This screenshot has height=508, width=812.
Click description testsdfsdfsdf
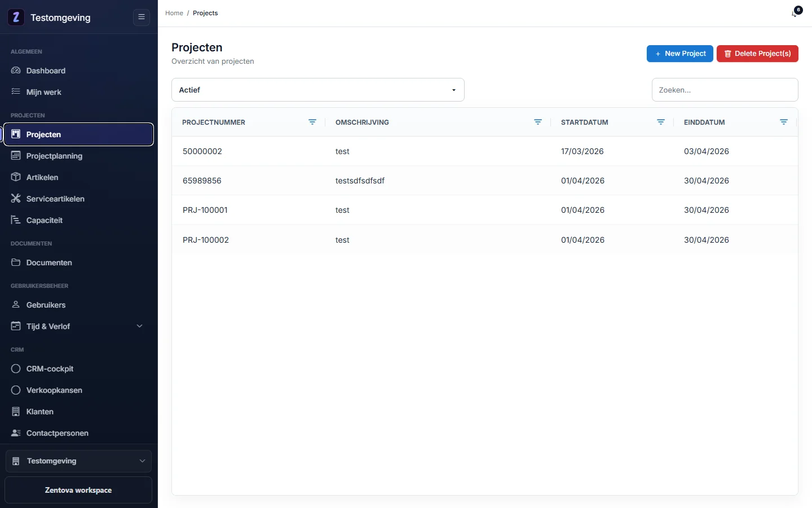(x=360, y=181)
